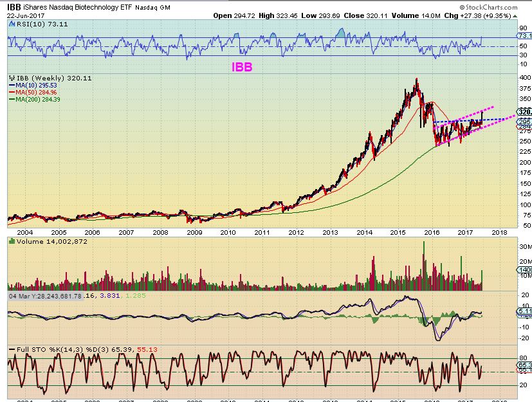Click the magenta IBB annotation label
This screenshot has height=402, width=532.
pos(242,67)
